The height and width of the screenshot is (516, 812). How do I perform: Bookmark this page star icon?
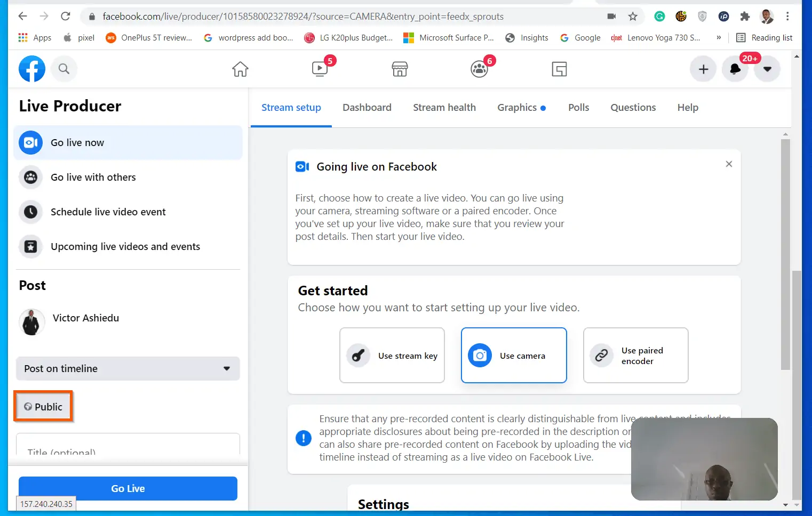(633, 17)
